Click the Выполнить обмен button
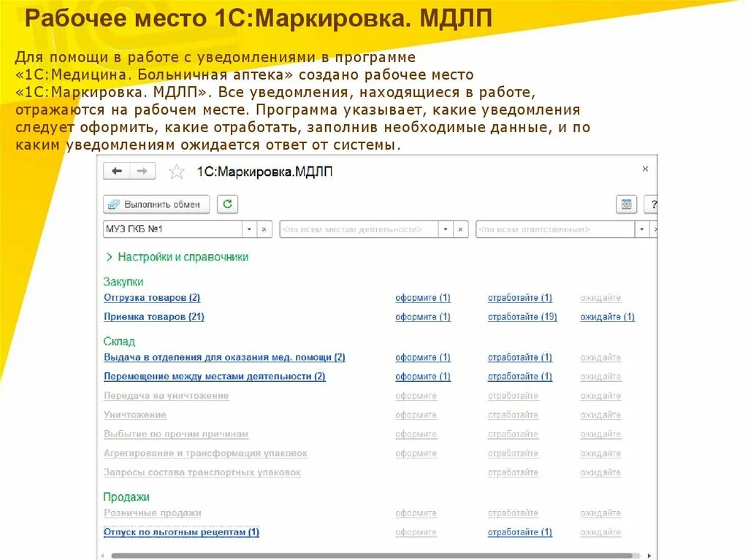Screen dimensions: 748x560 [156, 204]
